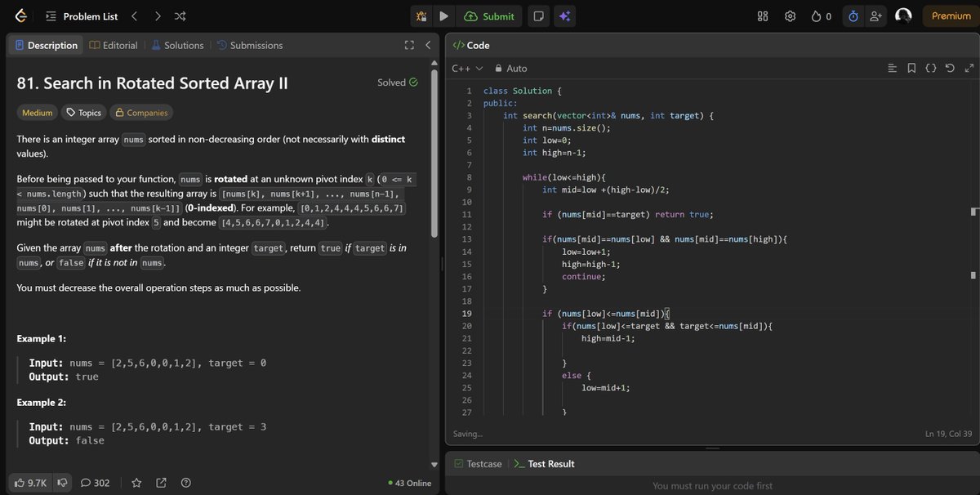Screen dimensions: 980x495
Task: Switch to the Editorial tab
Action: (113, 46)
